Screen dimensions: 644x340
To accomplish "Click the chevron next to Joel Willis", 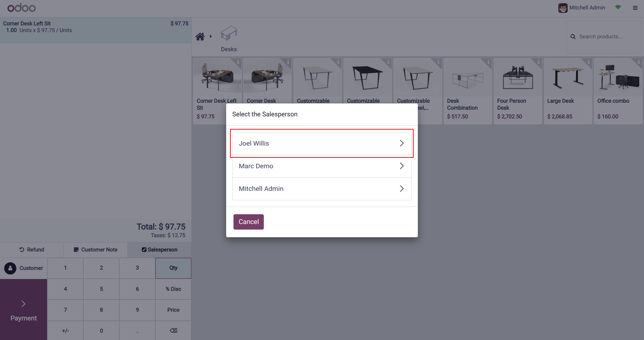I will (x=401, y=144).
